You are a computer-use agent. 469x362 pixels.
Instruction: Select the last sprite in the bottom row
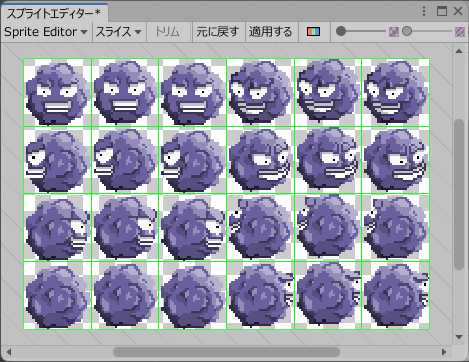coord(396,296)
